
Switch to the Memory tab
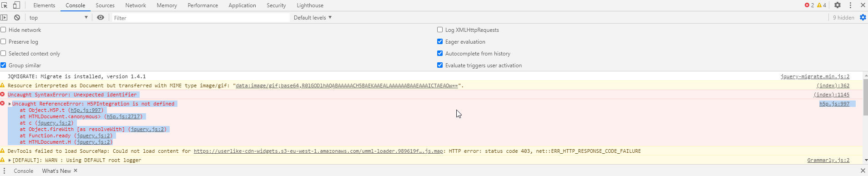[x=167, y=5]
